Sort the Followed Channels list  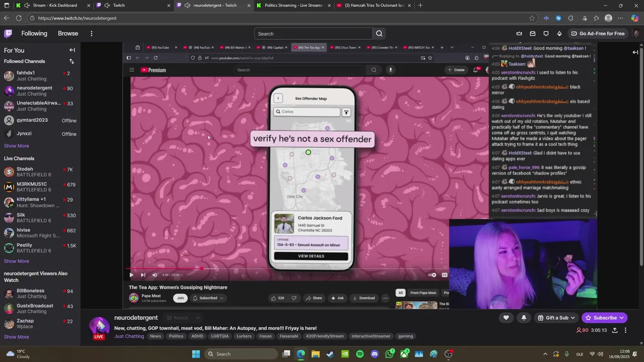71,61
